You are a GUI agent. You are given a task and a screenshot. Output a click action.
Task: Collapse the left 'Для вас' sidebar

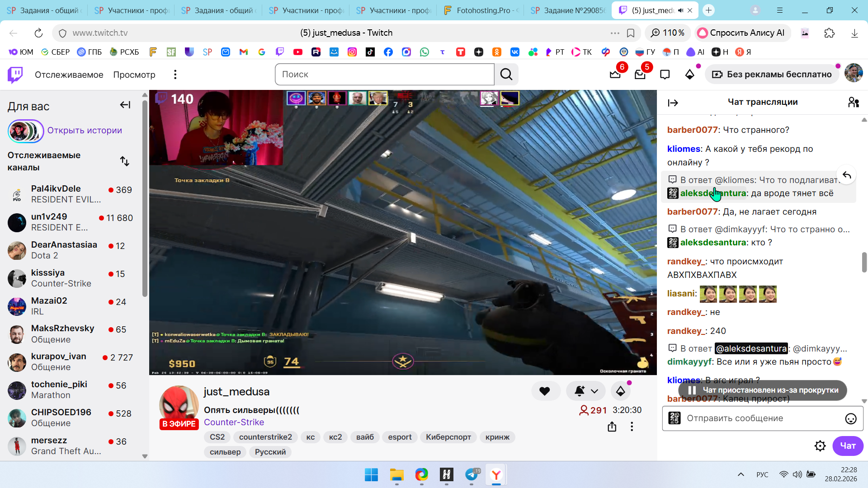click(125, 105)
